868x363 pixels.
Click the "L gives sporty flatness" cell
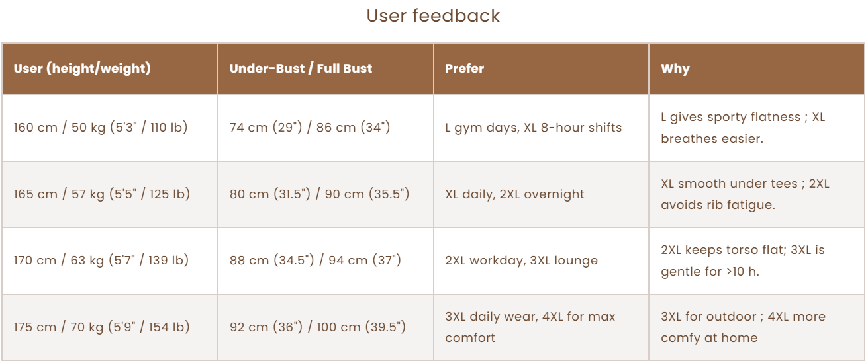743,128
